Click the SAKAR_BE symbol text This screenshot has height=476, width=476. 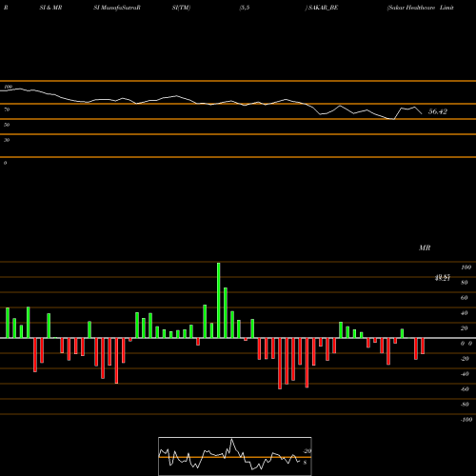(323, 8)
